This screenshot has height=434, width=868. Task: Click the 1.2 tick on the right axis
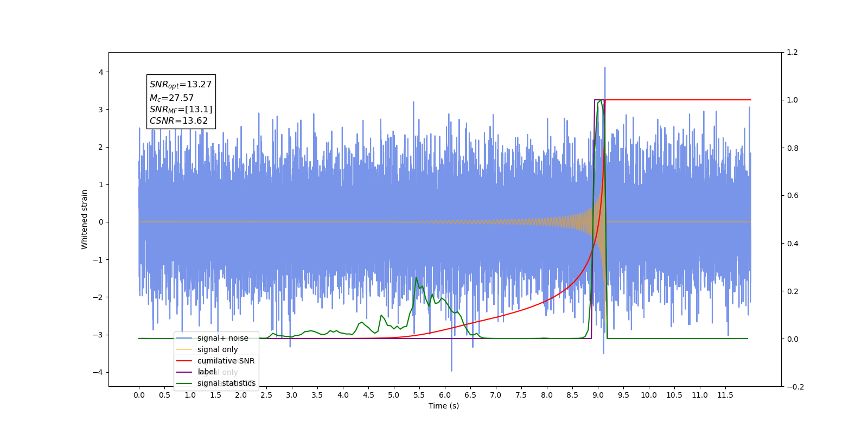793,53
